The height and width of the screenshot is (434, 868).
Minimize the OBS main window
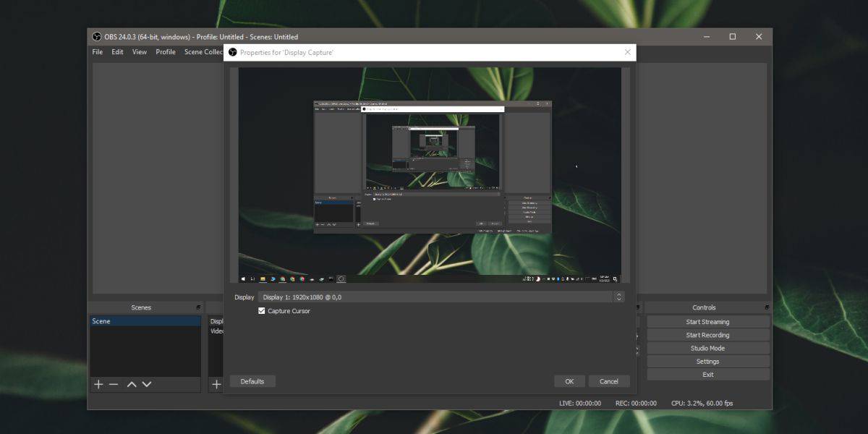point(706,37)
